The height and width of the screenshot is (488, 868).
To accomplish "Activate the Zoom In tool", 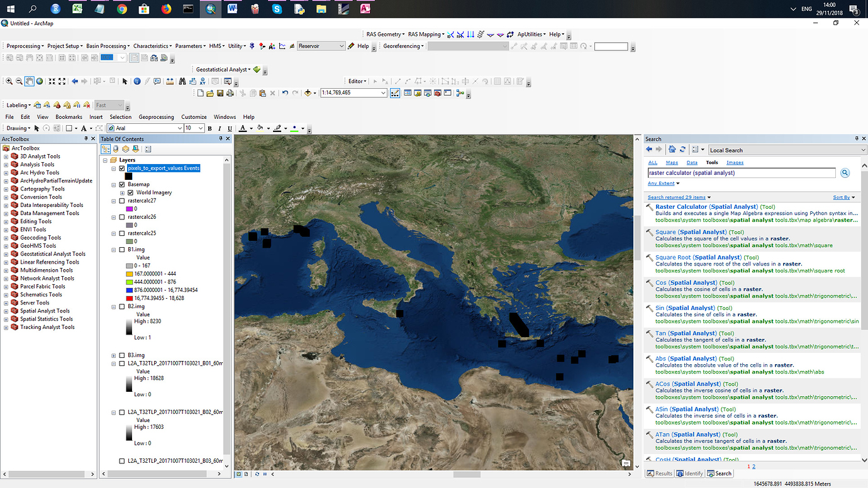I will [9, 81].
